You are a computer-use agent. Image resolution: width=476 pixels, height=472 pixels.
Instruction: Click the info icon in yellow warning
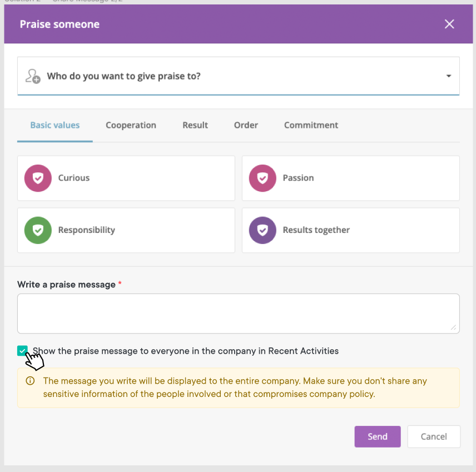pyautogui.click(x=30, y=381)
